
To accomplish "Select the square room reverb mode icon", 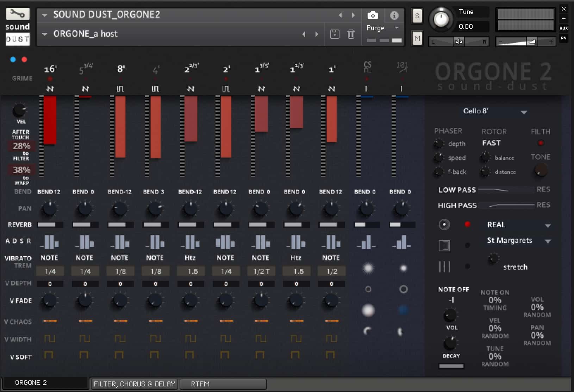I will (x=444, y=246).
